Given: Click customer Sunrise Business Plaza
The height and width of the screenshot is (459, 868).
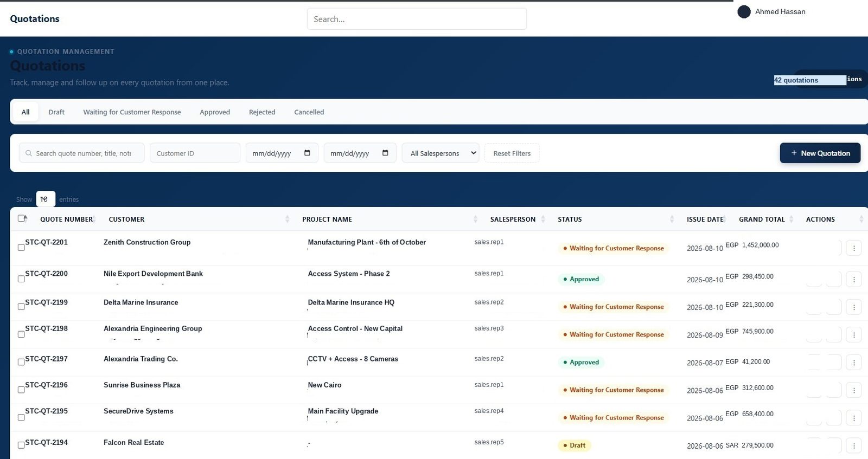Looking at the screenshot, I should point(142,385).
